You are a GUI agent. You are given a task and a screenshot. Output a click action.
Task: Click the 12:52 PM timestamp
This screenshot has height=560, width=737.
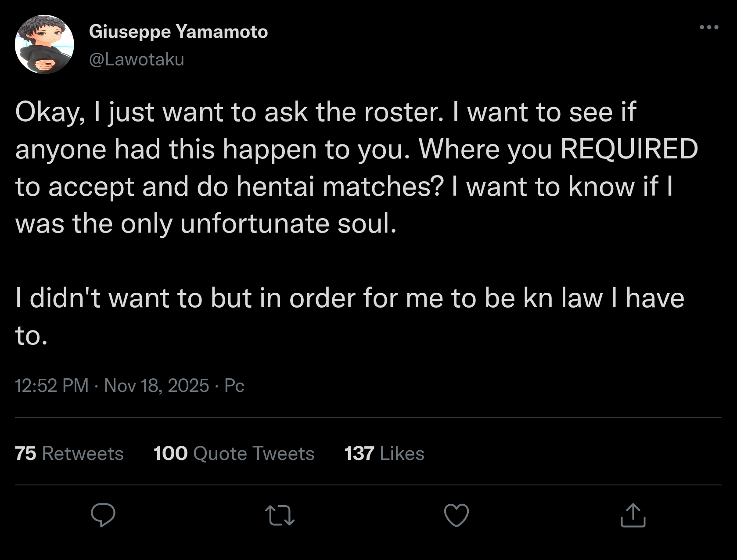tap(52, 385)
